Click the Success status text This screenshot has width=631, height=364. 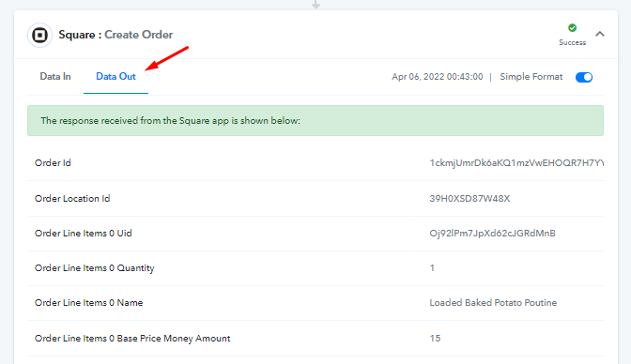tap(572, 42)
